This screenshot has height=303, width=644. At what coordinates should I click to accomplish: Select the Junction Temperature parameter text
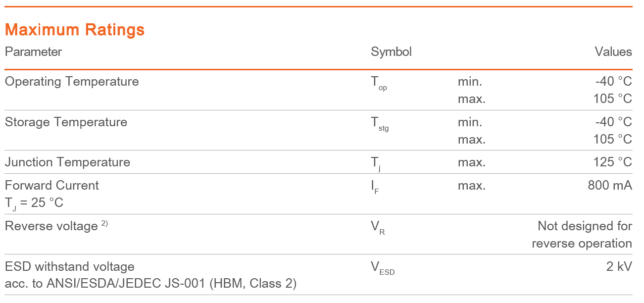point(67,162)
